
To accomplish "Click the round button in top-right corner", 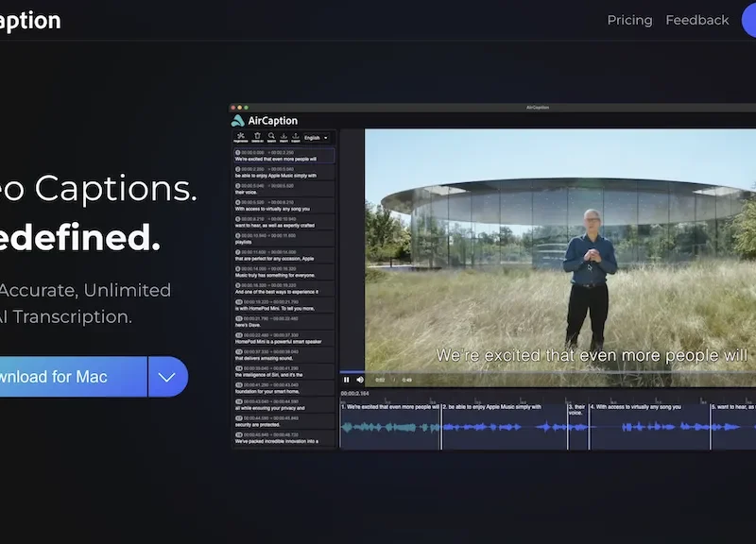I will pyautogui.click(x=752, y=20).
